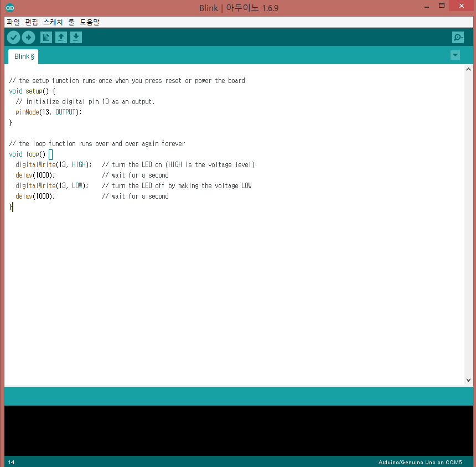
Task: Open the 툴 menu
Action: coord(71,22)
